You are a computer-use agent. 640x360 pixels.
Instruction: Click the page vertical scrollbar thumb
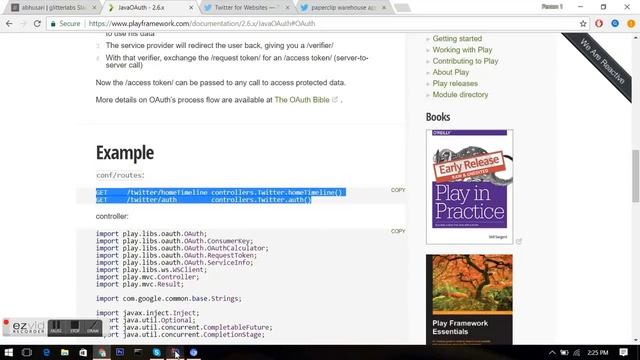[636, 176]
